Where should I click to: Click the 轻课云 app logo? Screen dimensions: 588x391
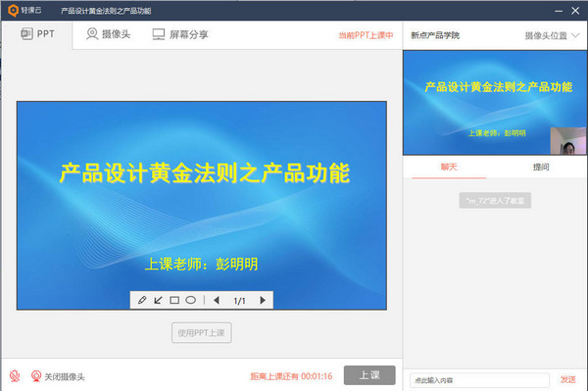(x=24, y=10)
